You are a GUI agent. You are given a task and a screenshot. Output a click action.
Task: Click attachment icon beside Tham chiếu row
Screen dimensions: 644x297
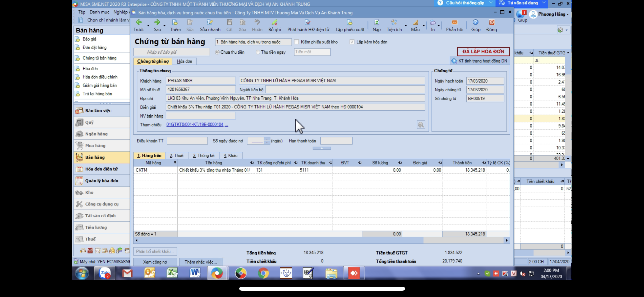421,125
